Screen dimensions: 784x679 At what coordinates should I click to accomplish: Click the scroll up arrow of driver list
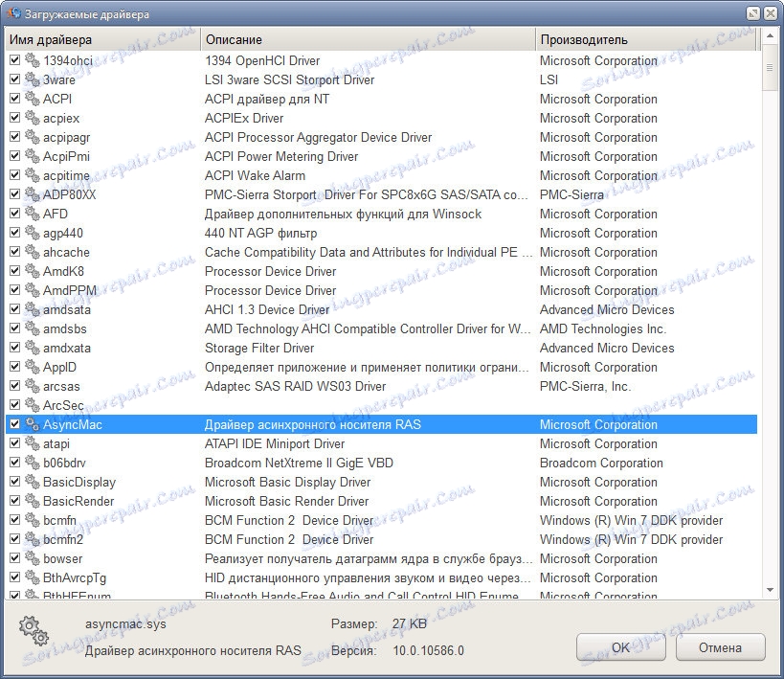coord(770,36)
